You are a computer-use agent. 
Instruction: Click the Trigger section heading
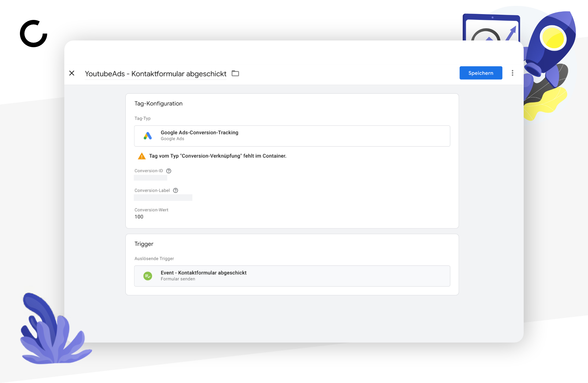coord(144,244)
